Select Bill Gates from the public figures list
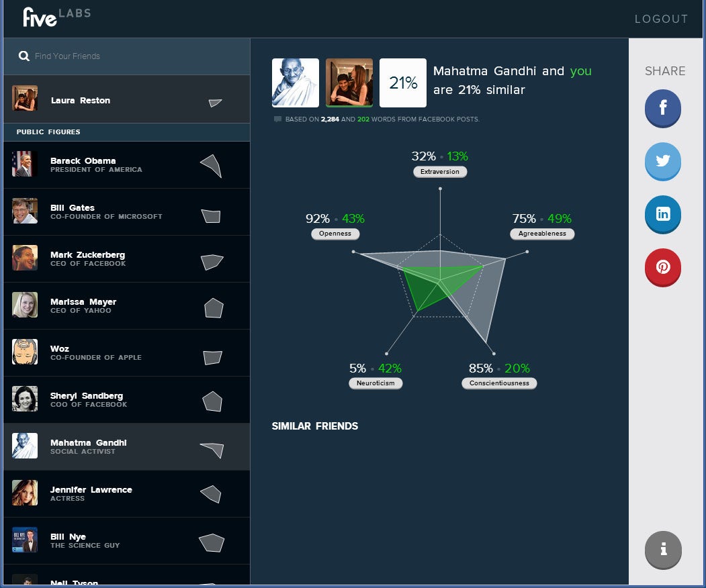This screenshot has width=706, height=588. 101,211
